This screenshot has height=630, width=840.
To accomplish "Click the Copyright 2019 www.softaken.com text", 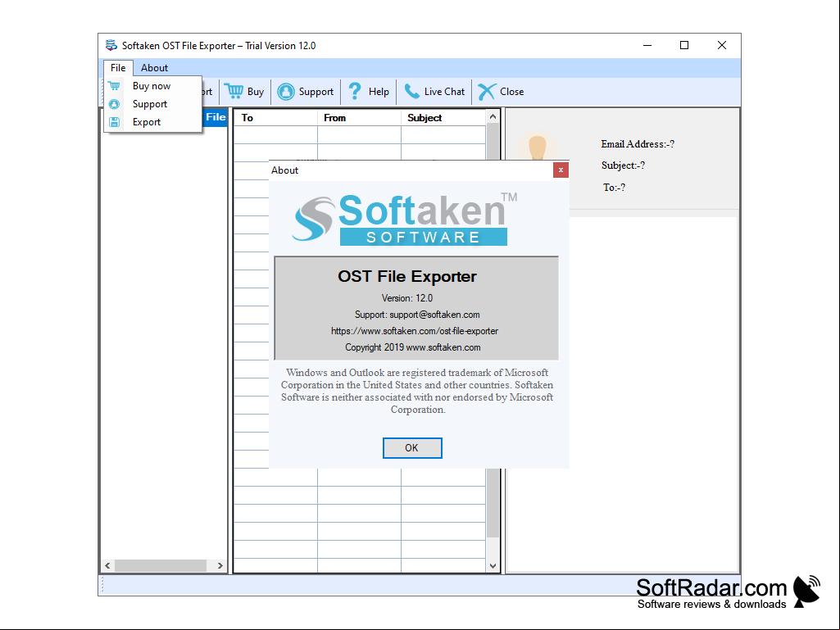I will [412, 347].
